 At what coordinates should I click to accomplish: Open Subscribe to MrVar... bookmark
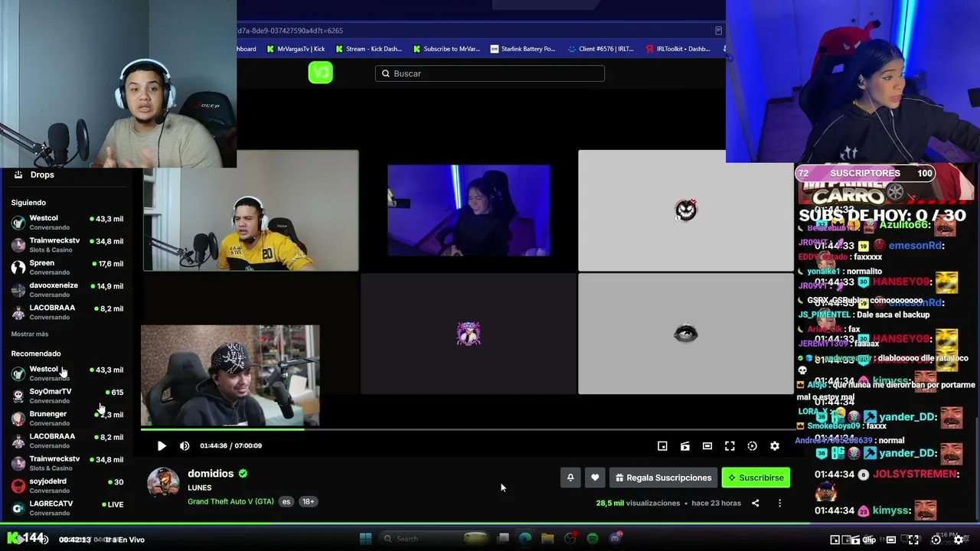pos(446,49)
